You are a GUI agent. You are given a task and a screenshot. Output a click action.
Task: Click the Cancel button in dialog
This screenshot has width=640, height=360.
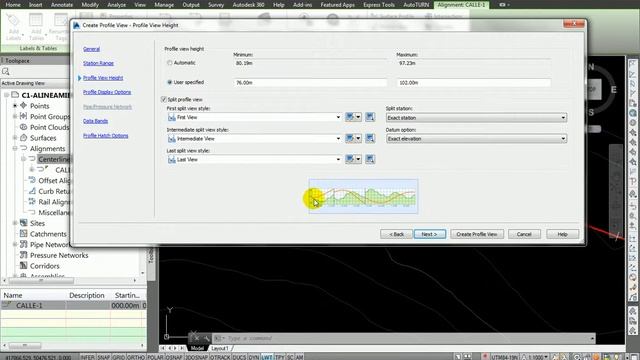click(x=524, y=234)
